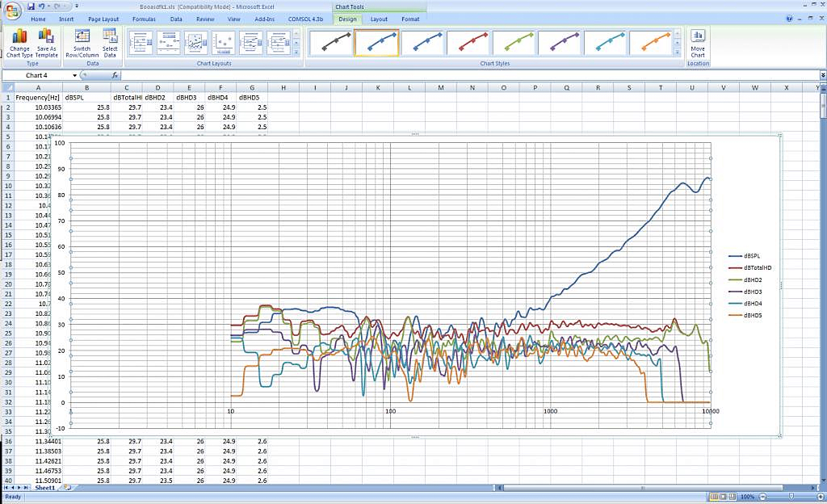Switch Row/Column of chart data
This screenshot has height=504, width=827.
(x=82, y=36)
